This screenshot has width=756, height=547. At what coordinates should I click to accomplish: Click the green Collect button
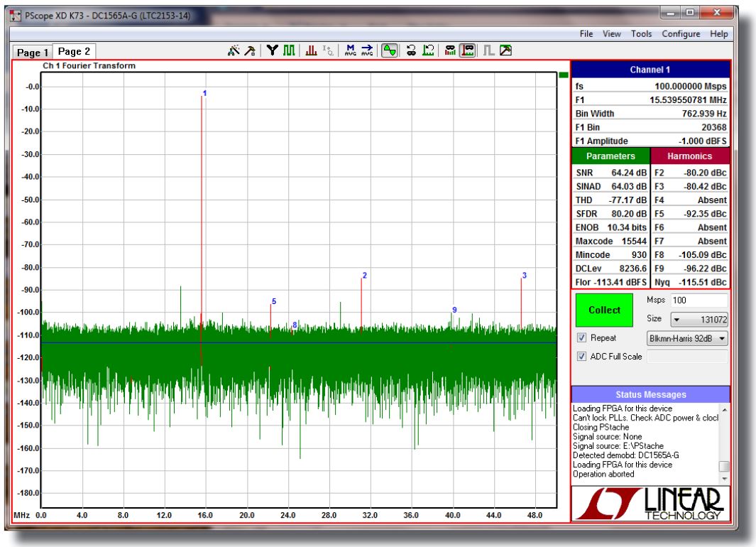coord(604,310)
